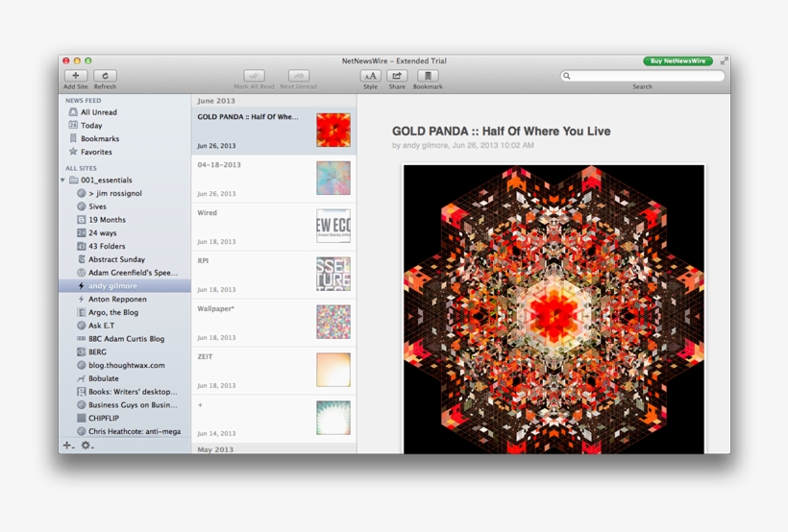Select the Anton Repponen feed
The width and height of the screenshot is (788, 532).
[x=125, y=299]
